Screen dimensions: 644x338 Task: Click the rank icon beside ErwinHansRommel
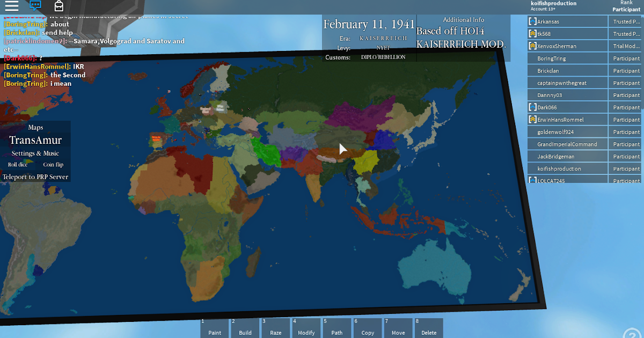click(532, 120)
